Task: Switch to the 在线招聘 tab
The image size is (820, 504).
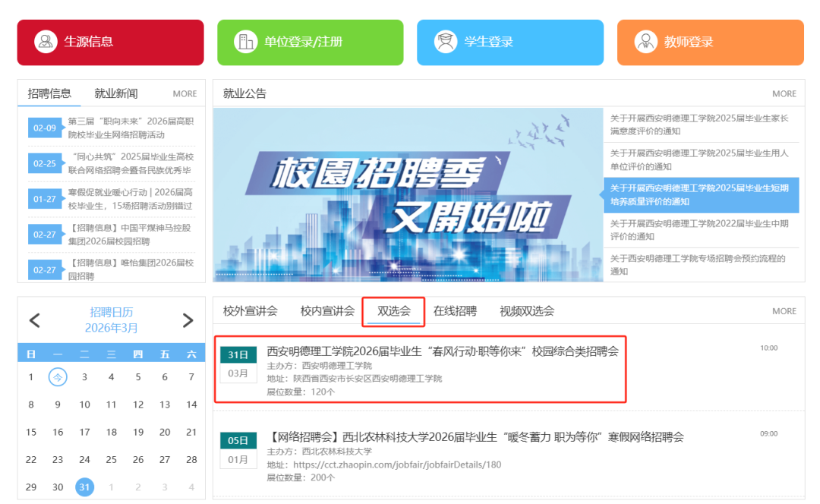Action: 455,310
